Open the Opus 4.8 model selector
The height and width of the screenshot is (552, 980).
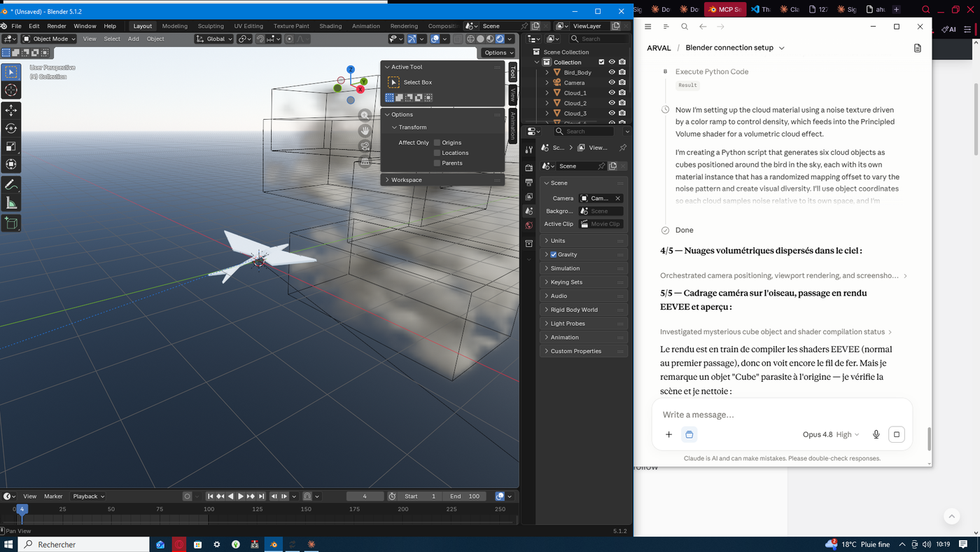[x=831, y=434]
